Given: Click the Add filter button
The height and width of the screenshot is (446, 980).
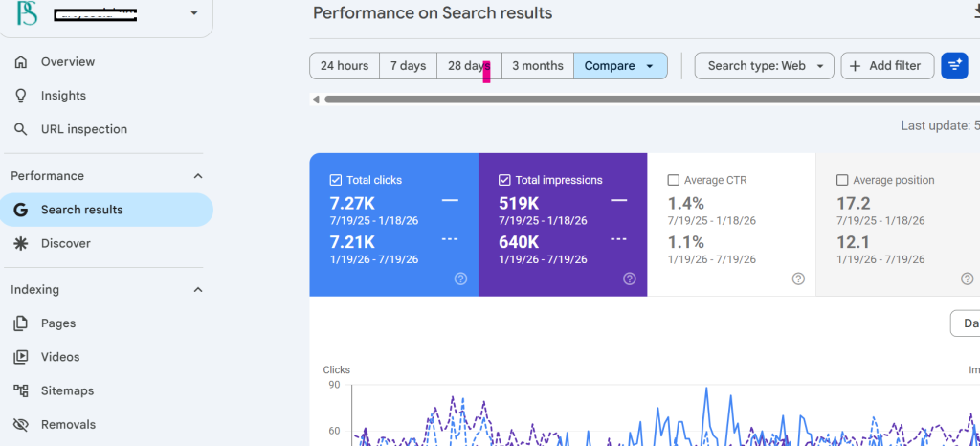Looking at the screenshot, I should coord(887,66).
